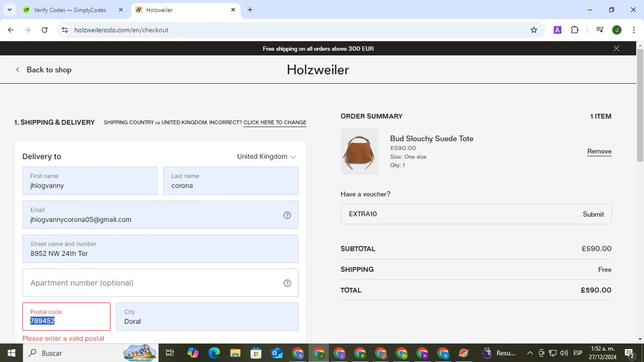
Task: Dismiss the free shipping banner
Action: click(616, 49)
